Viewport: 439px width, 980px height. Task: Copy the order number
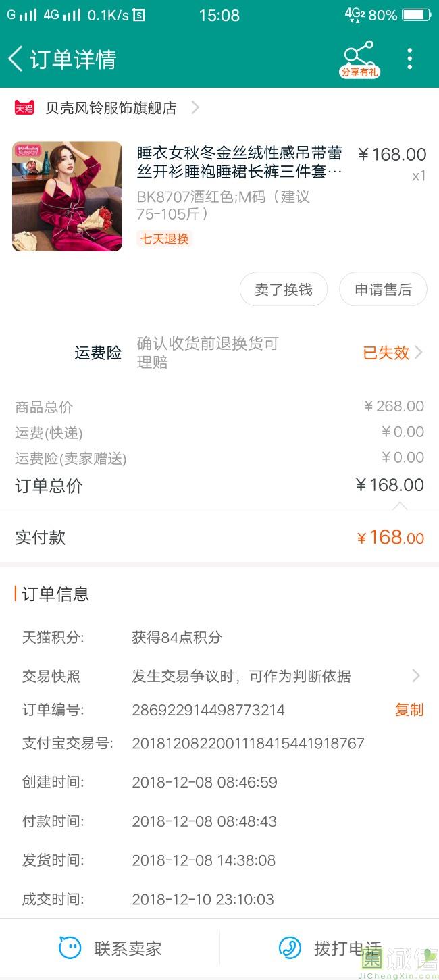click(409, 710)
